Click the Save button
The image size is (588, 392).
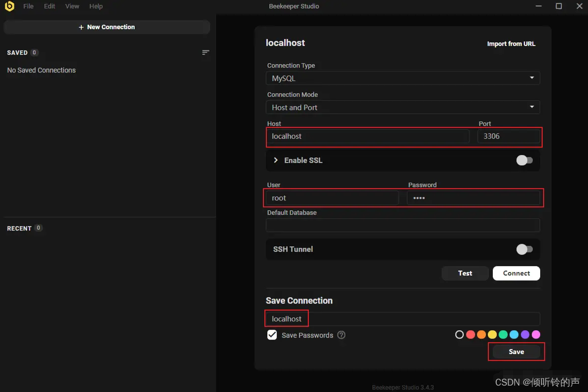point(516,352)
